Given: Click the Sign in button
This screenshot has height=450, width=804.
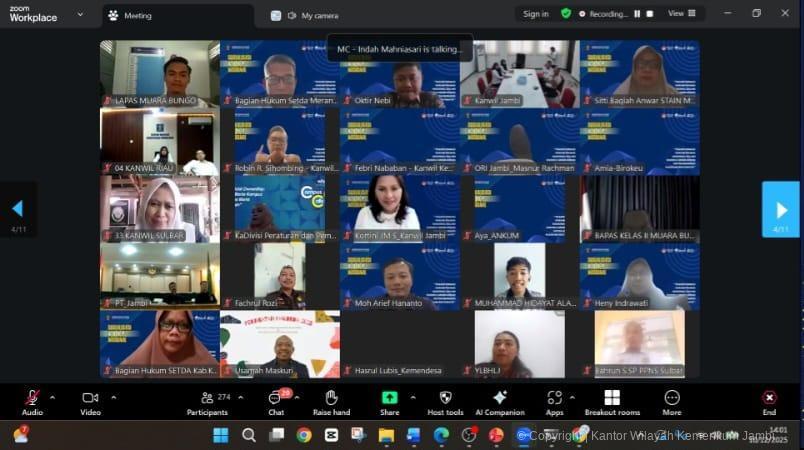Looking at the screenshot, I should click(535, 14).
